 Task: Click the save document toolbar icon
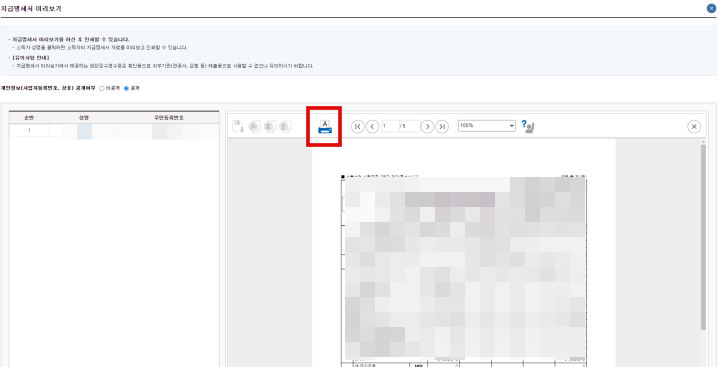click(238, 127)
